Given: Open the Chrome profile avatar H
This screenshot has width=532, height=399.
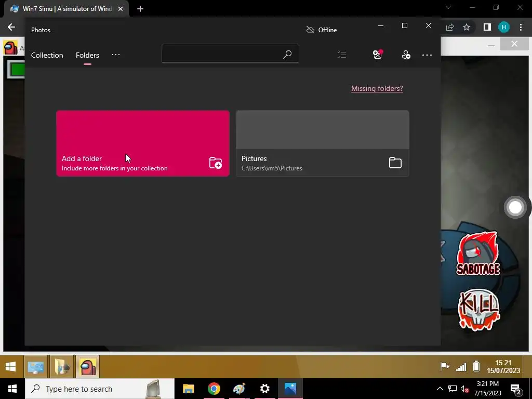Looking at the screenshot, I should pos(504,28).
